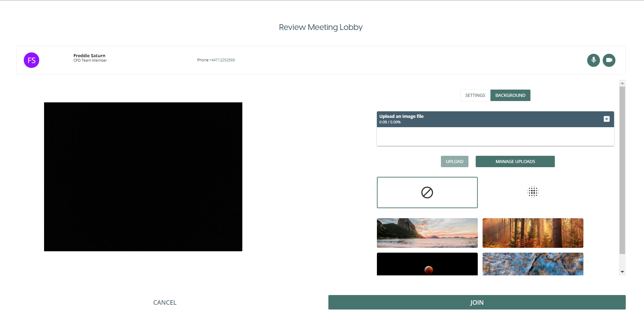
Task: Pick the blue treetops background
Action: (x=533, y=264)
